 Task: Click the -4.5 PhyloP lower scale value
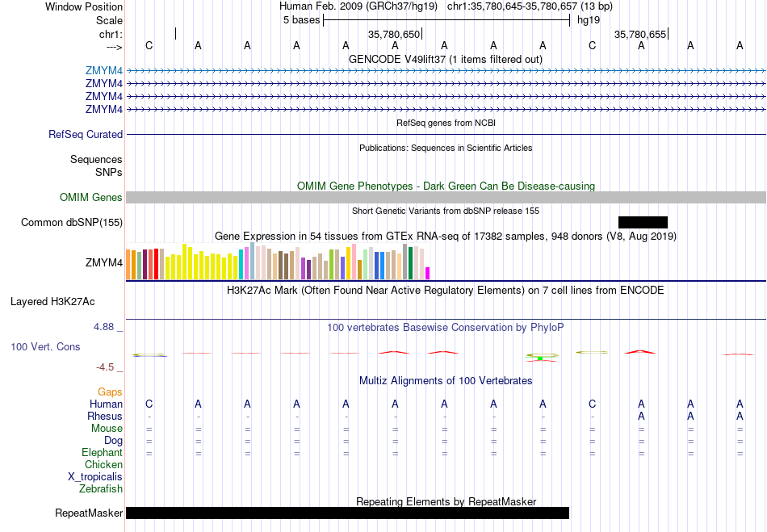pos(105,367)
